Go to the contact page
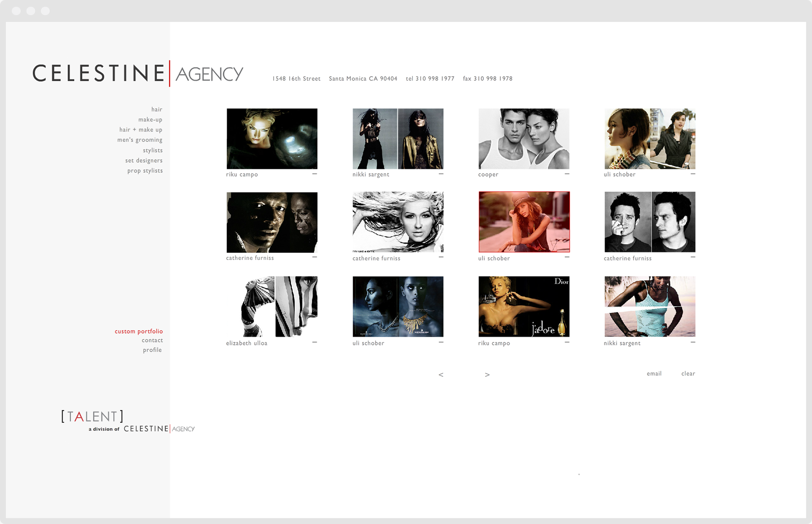Image resolution: width=812 pixels, height=524 pixels. click(x=152, y=341)
